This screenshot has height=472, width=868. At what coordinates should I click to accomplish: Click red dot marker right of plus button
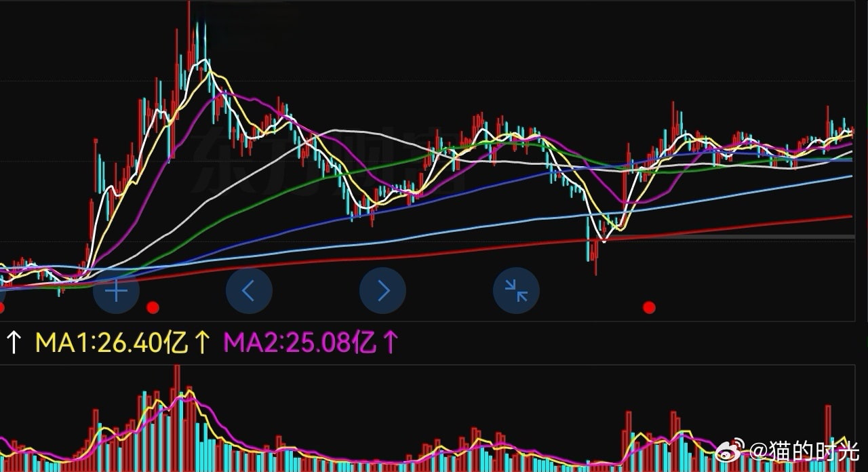tap(153, 308)
